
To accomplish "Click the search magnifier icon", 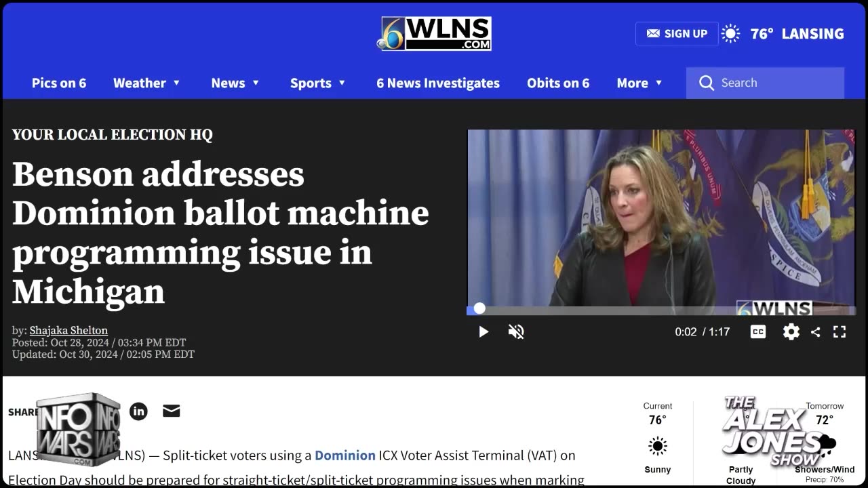I will (x=707, y=83).
